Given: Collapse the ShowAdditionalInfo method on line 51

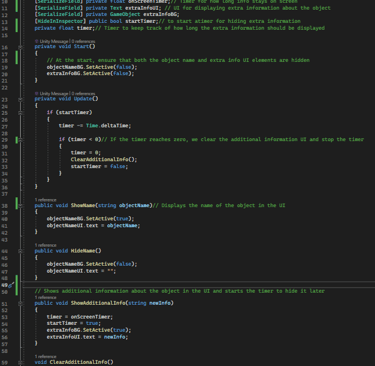Looking at the screenshot, I should pyautogui.click(x=20, y=304).
